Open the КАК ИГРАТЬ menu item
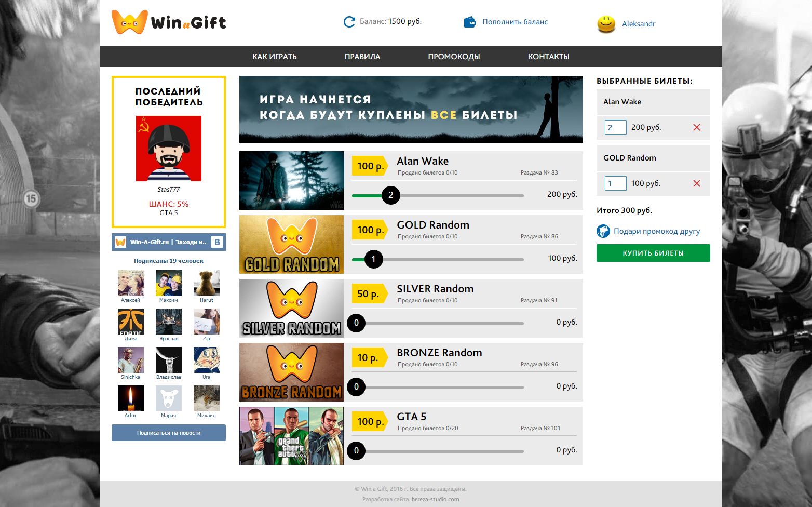This screenshot has width=812, height=507. click(274, 56)
